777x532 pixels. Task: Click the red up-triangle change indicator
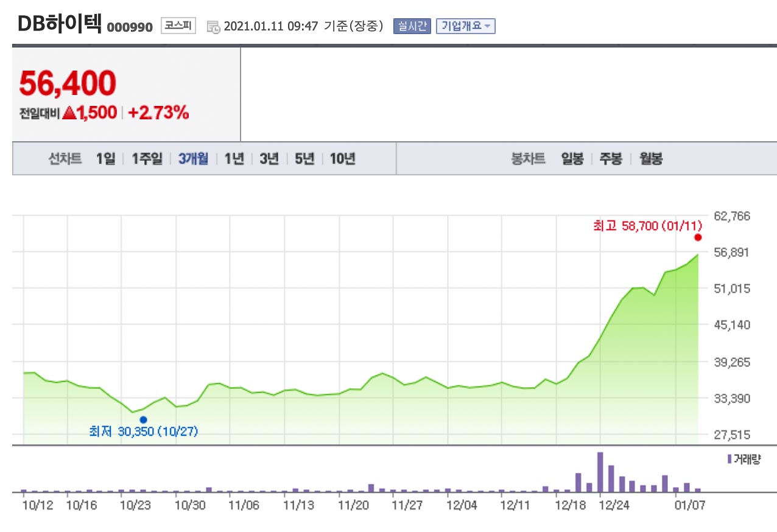tap(69, 113)
